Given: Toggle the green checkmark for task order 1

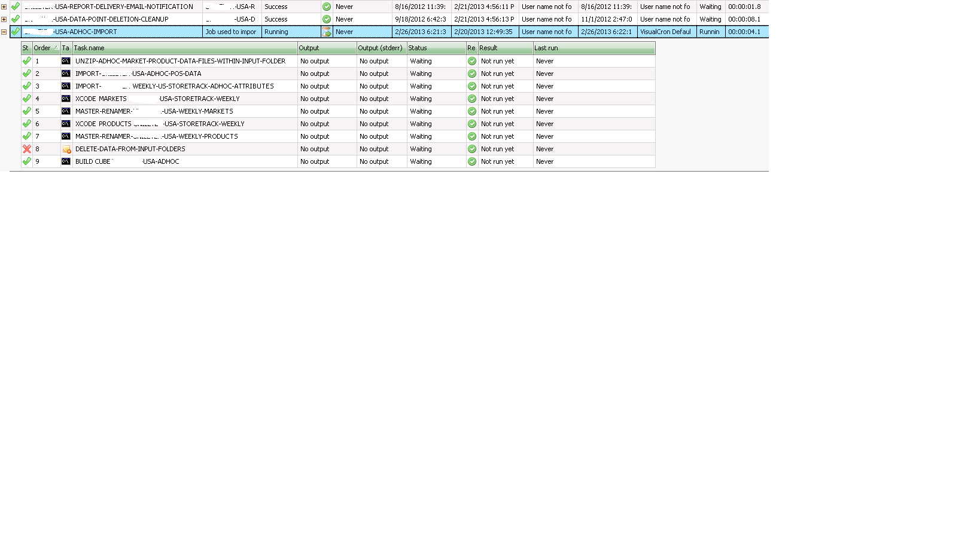Looking at the screenshot, I should [x=26, y=61].
